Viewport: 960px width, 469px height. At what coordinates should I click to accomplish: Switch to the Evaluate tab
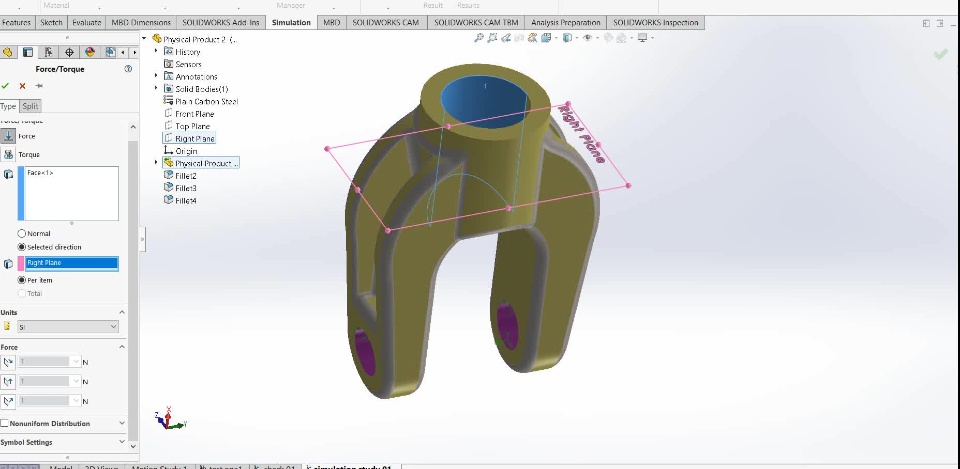[86, 23]
